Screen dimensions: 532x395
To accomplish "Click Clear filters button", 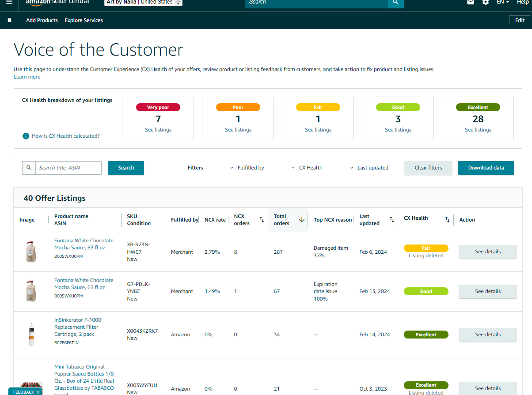I will point(428,168).
